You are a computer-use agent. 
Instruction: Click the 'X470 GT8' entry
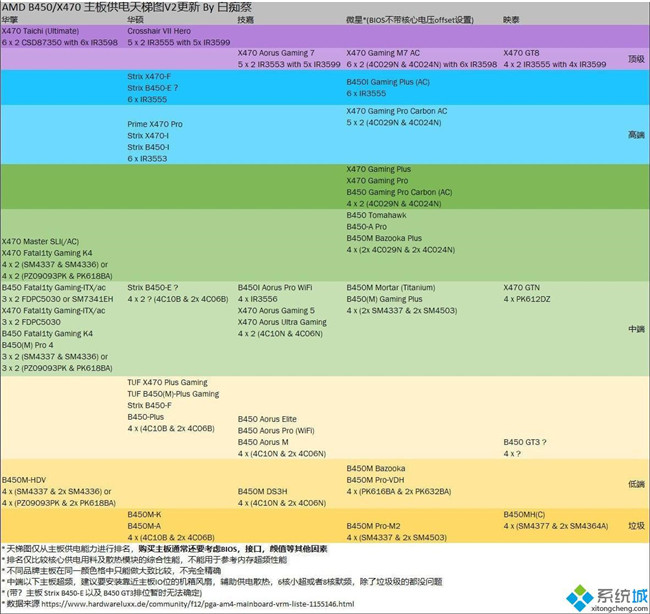521,53
